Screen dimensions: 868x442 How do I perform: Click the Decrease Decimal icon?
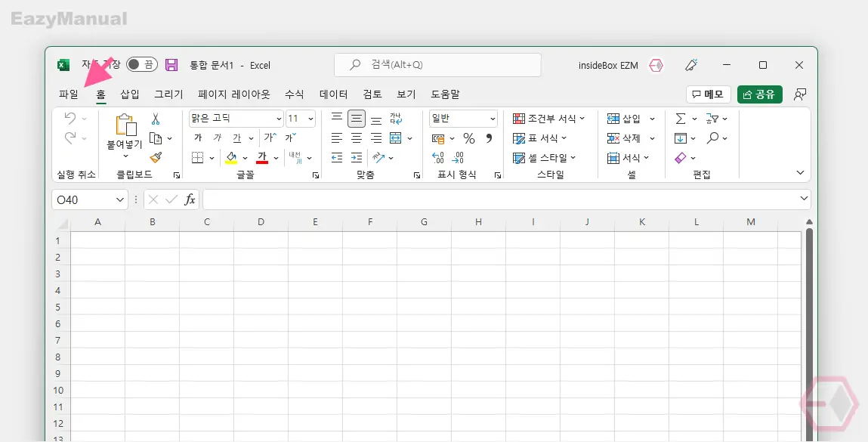click(458, 158)
